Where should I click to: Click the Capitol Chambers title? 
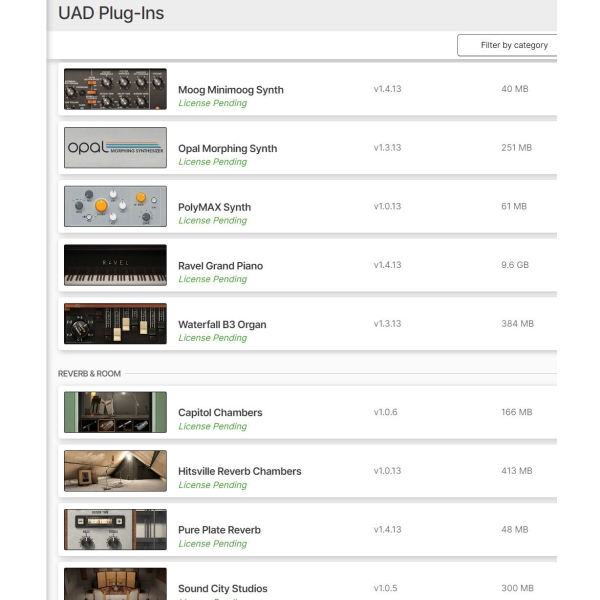coord(220,412)
